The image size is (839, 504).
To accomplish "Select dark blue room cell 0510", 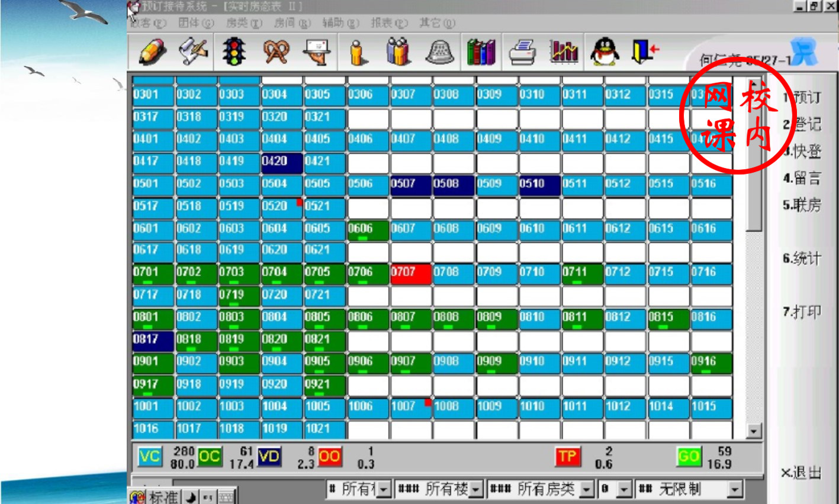I will [x=540, y=186].
